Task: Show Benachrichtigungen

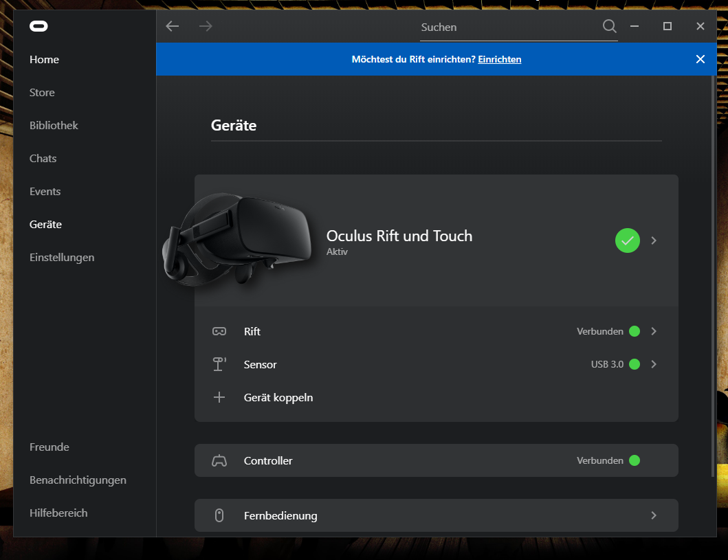Action: click(x=78, y=480)
